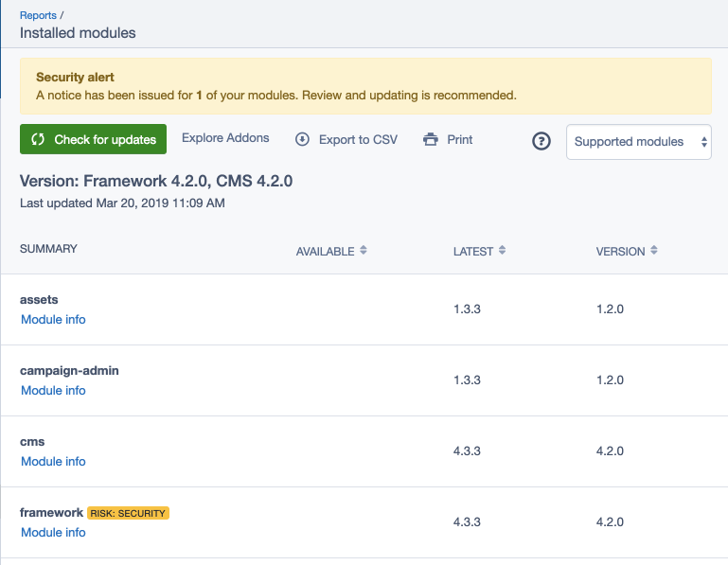Open the Supported modules dropdown
The width and height of the screenshot is (728, 565).
point(639,142)
